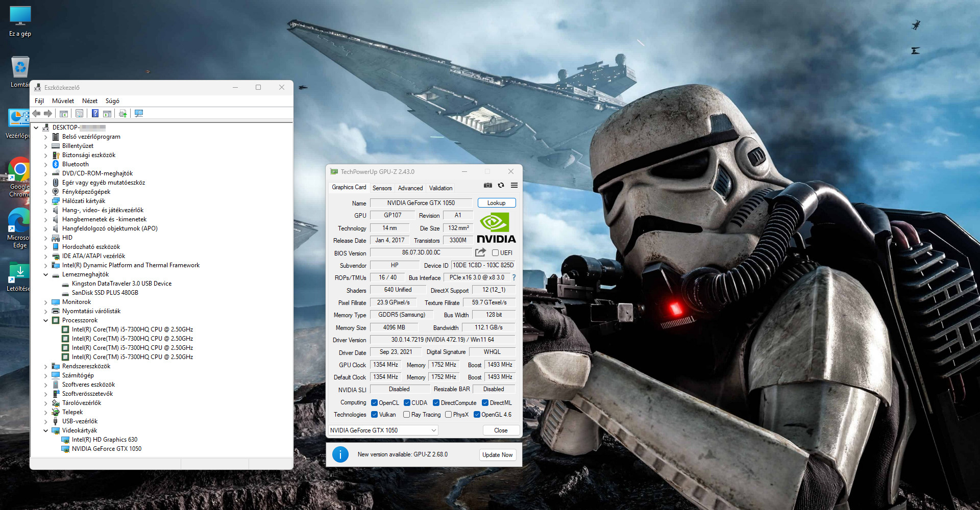Toggle the OpenGL 4.6 checkbox
The height and width of the screenshot is (510, 980).
pos(477,415)
